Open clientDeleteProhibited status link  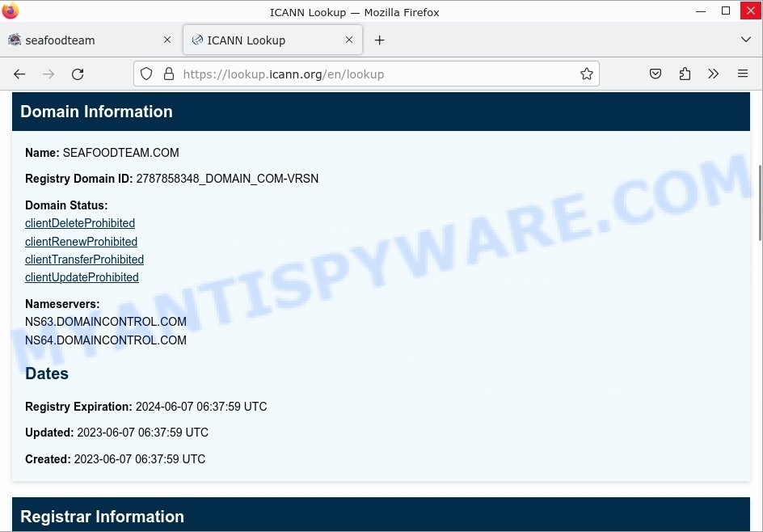80,223
